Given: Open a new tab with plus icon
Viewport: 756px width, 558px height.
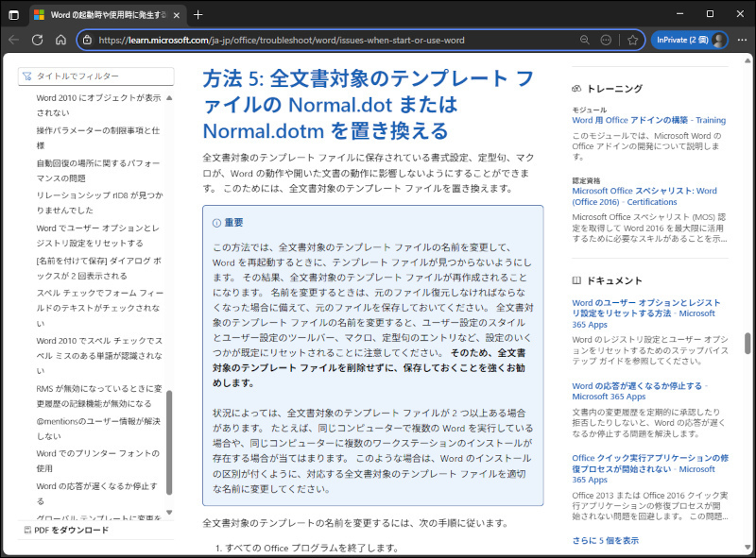Looking at the screenshot, I should (198, 15).
